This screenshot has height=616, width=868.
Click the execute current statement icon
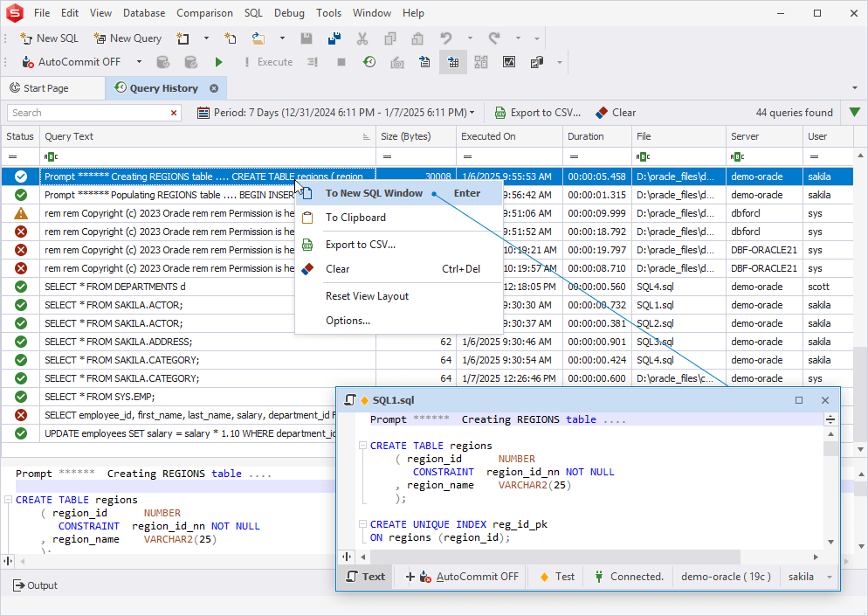click(313, 62)
